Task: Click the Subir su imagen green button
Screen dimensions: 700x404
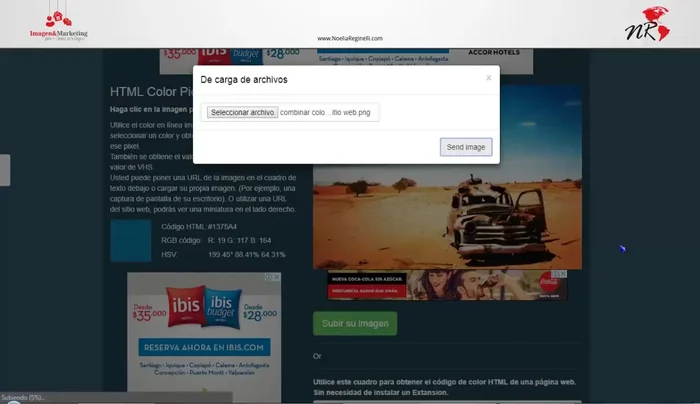Action: pos(354,323)
